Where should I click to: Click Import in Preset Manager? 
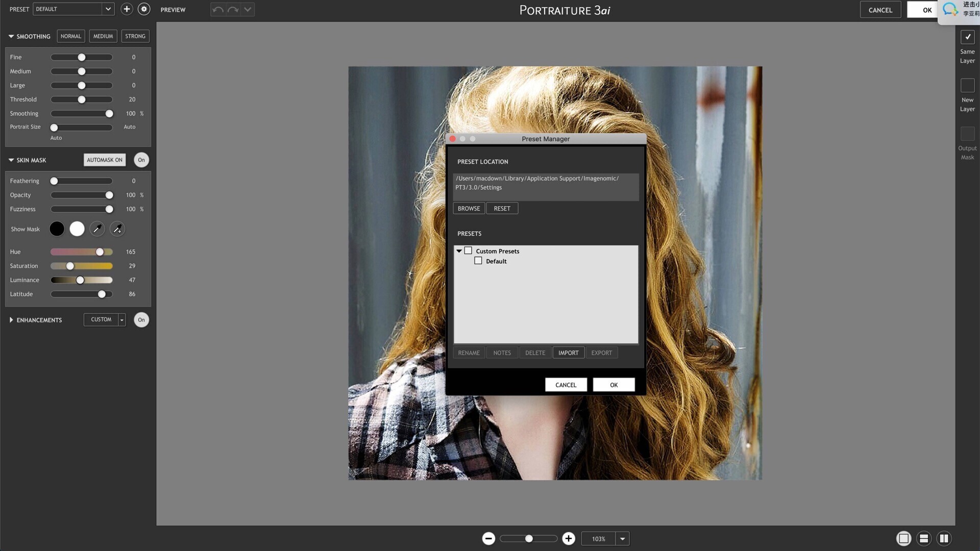(x=568, y=353)
